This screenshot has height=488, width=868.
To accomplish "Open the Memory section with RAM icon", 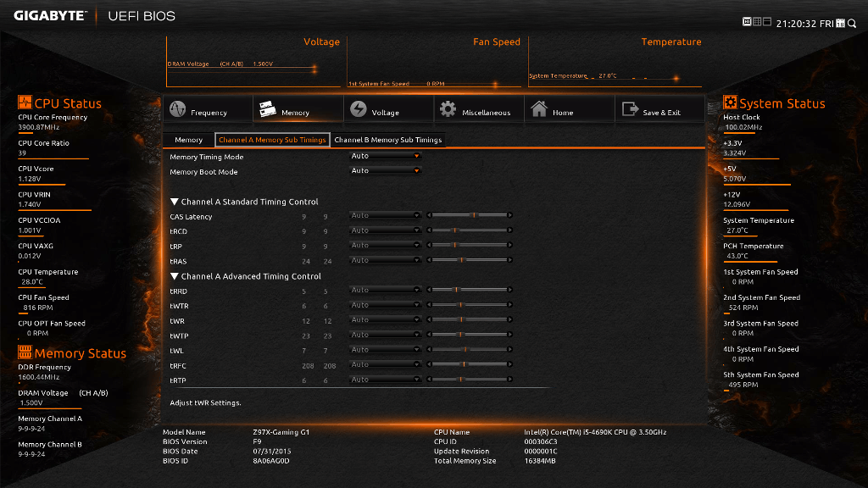I will [298, 109].
